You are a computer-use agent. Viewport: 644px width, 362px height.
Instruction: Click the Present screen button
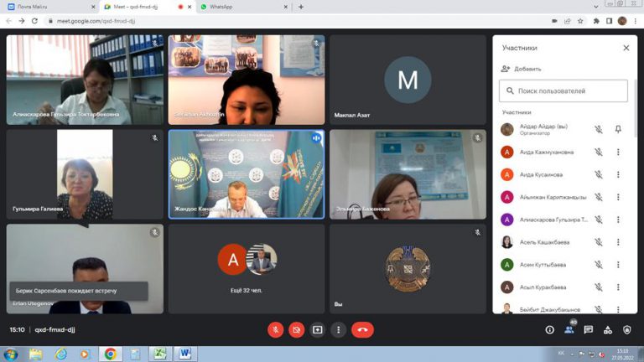point(317,329)
